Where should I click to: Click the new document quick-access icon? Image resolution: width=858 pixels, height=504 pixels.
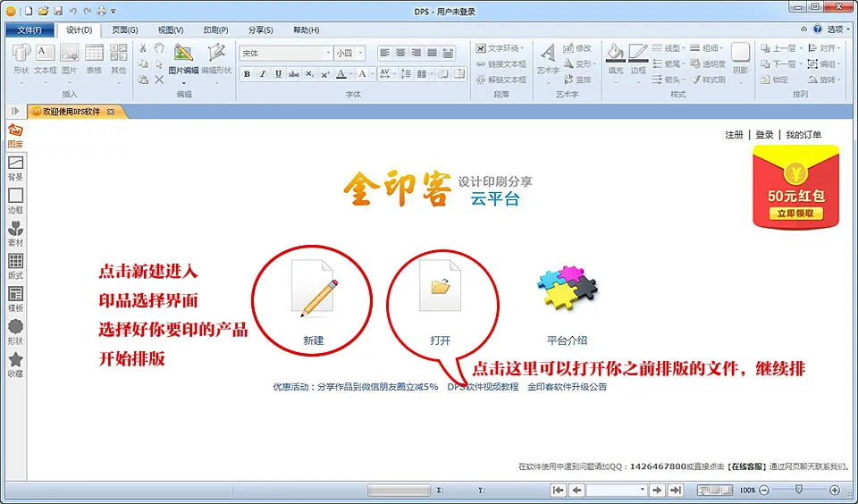pos(29,11)
